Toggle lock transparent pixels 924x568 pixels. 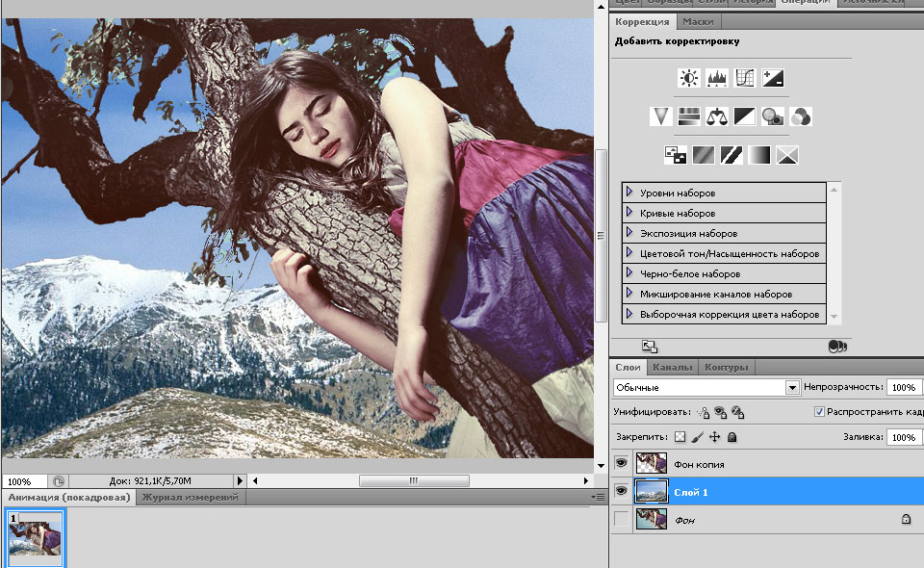coord(680,437)
